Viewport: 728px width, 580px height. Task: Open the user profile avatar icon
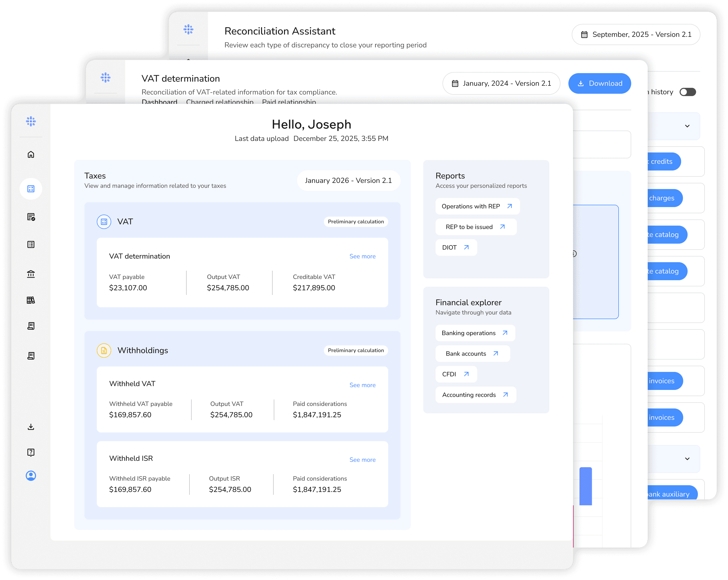coord(31,476)
